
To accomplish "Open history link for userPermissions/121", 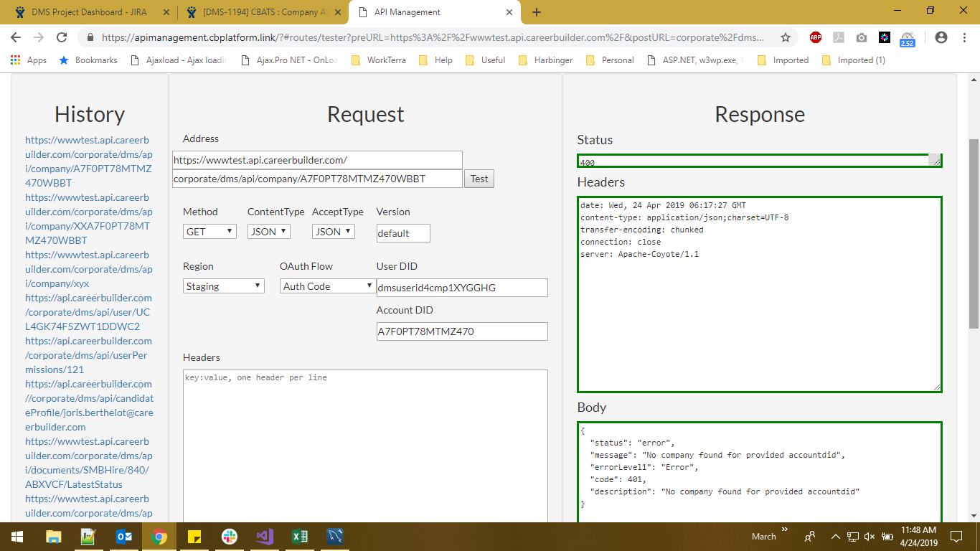I will tap(88, 355).
